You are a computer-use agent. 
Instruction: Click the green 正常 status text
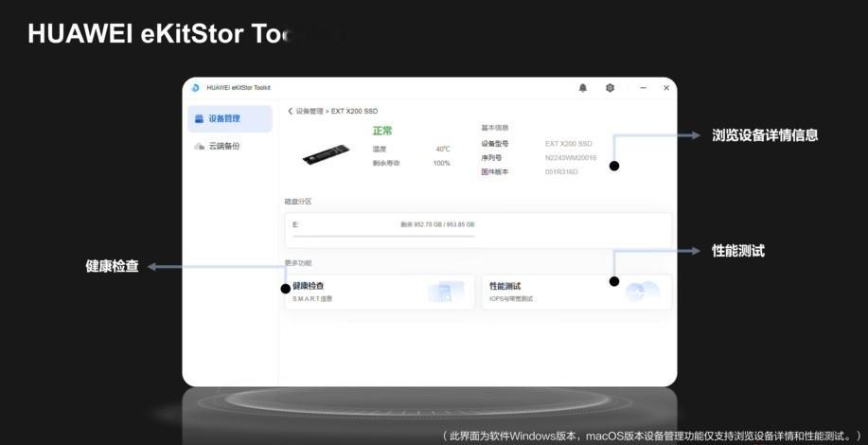coord(382,131)
